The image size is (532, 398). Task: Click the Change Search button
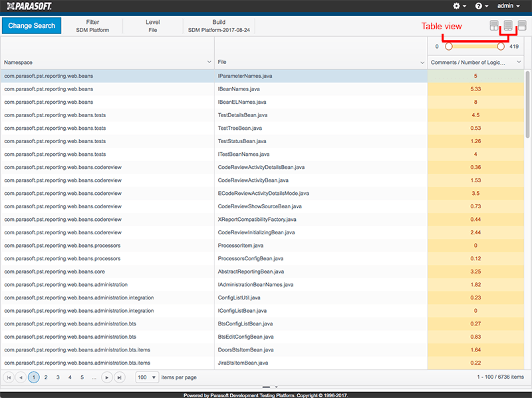[x=31, y=26]
